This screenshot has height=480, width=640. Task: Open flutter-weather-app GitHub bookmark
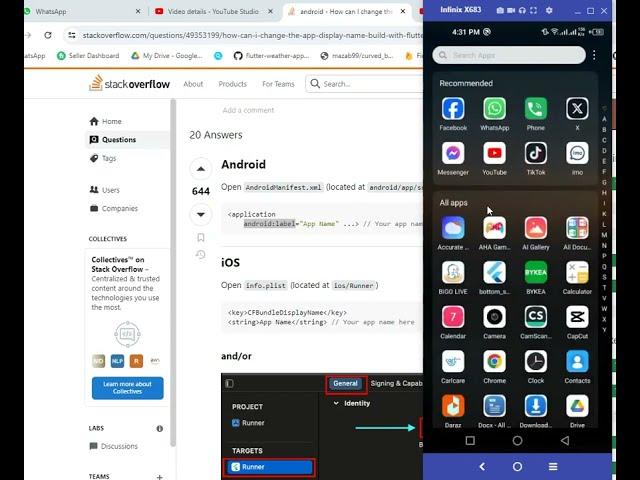(x=271, y=56)
